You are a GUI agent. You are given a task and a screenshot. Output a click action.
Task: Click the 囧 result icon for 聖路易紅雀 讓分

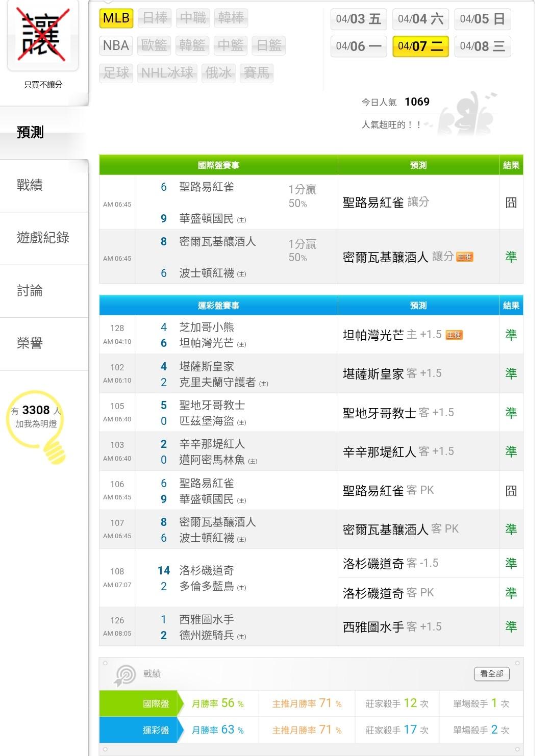[511, 203]
